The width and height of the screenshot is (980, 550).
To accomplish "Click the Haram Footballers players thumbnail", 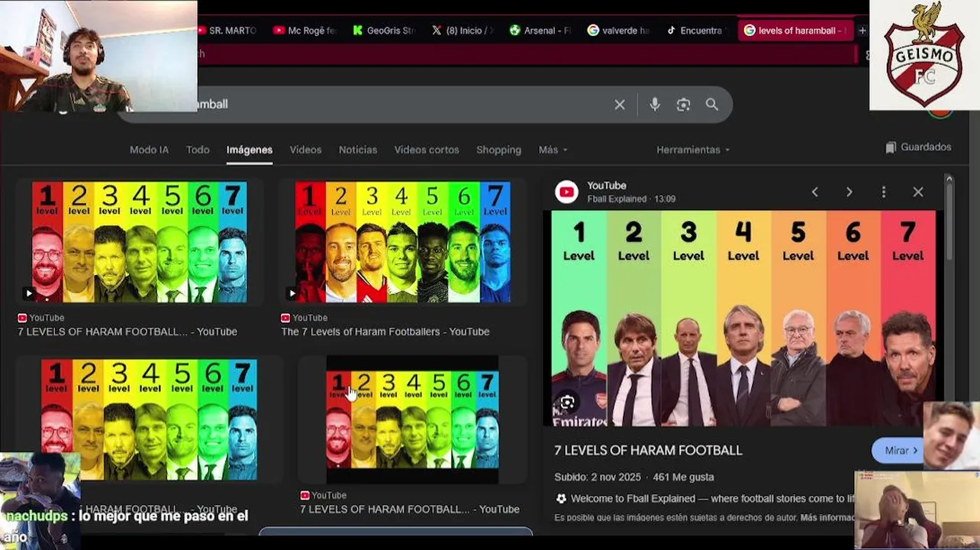I will pos(402,242).
